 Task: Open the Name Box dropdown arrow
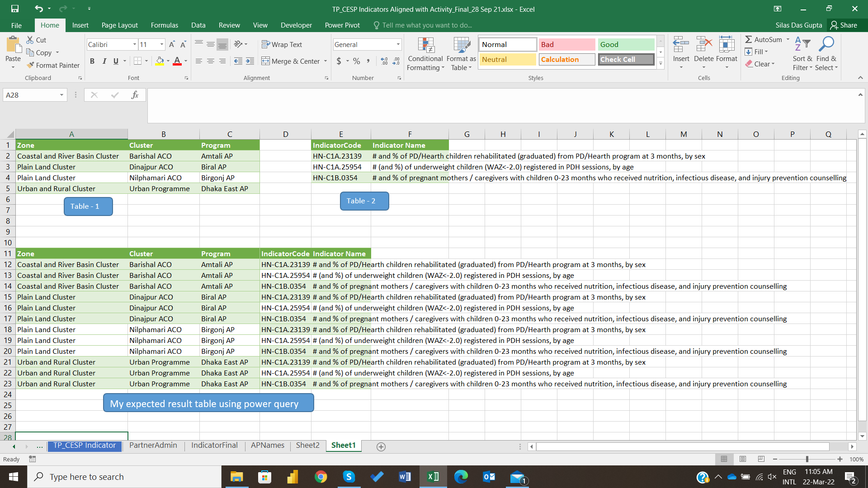pyautogui.click(x=61, y=95)
